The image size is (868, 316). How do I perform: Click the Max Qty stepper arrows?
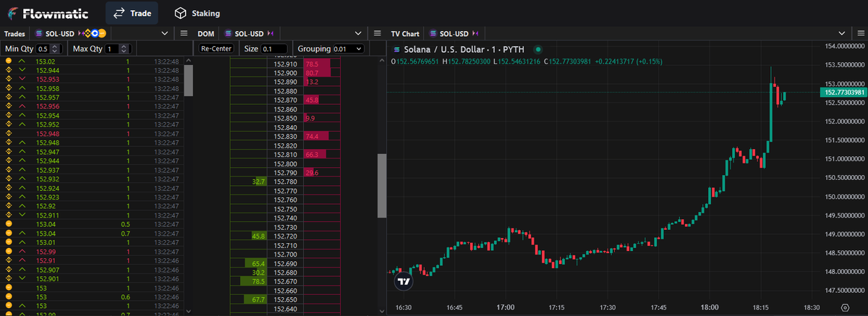(x=125, y=48)
